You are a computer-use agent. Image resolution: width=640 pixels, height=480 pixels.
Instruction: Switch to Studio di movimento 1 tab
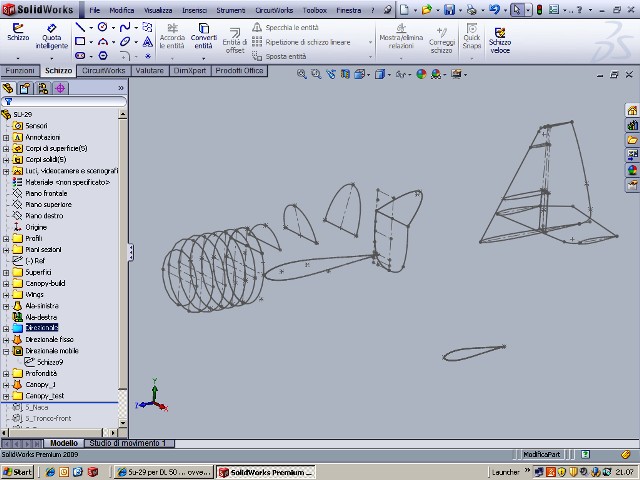pyautogui.click(x=128, y=443)
